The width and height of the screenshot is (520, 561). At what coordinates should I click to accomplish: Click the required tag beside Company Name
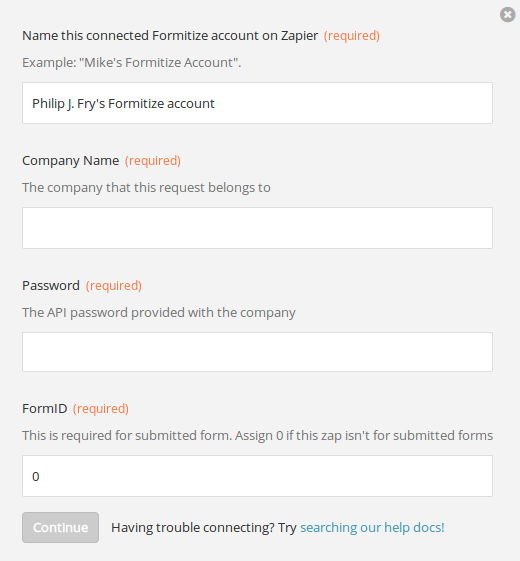pos(152,161)
